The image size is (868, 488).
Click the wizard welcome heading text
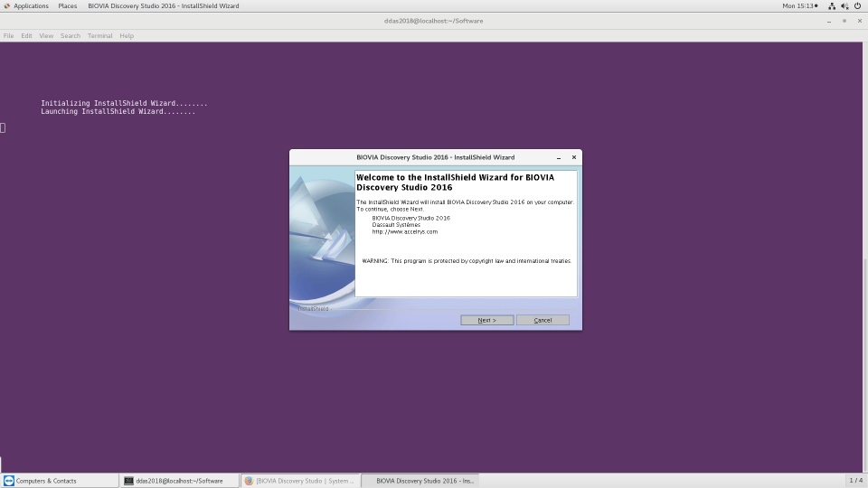[x=455, y=183]
